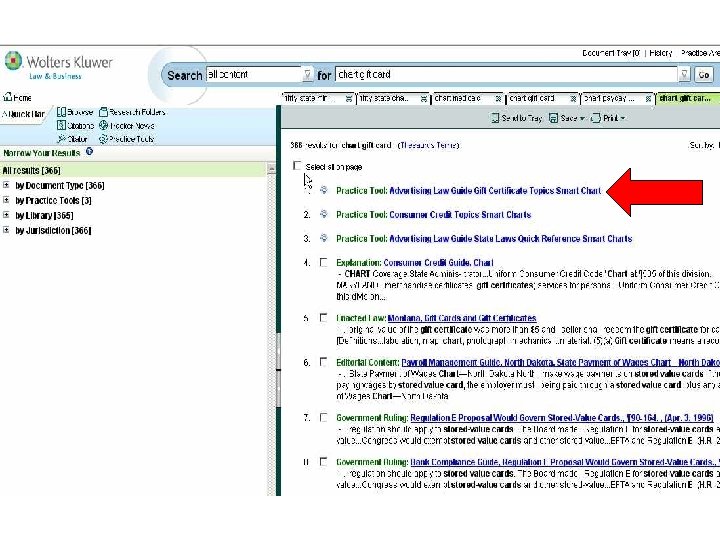Screen dimensions: 720x540
Task: Close the second 'fifty state cha...' tab
Action: 423,99
